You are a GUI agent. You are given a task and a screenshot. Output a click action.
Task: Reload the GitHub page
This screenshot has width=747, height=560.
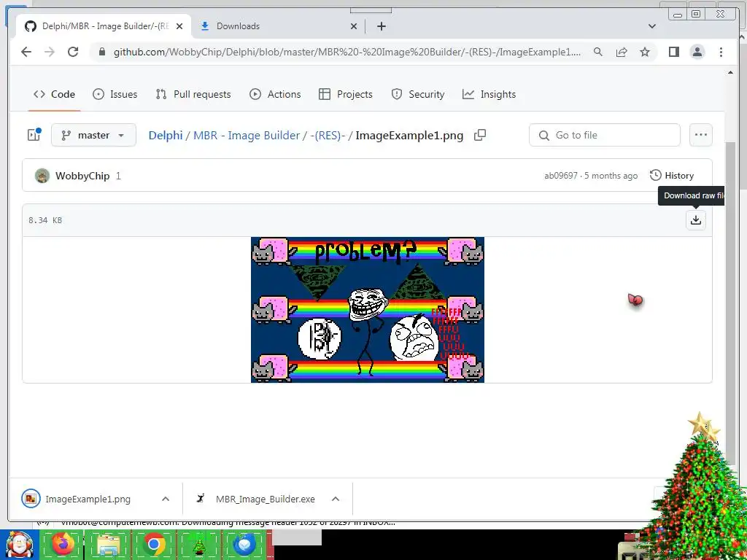tap(73, 52)
